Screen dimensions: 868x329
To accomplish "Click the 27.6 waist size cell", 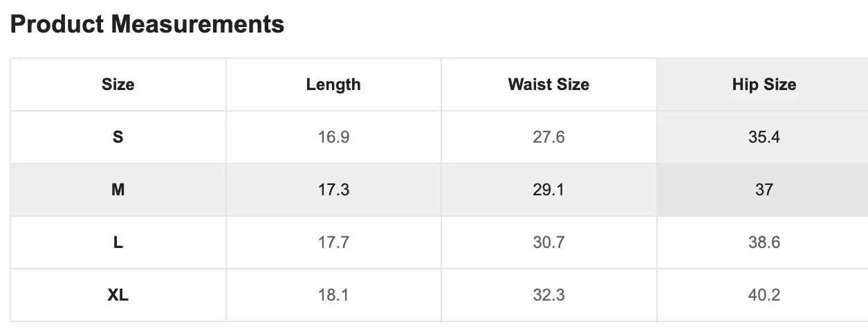I will (x=548, y=137).
